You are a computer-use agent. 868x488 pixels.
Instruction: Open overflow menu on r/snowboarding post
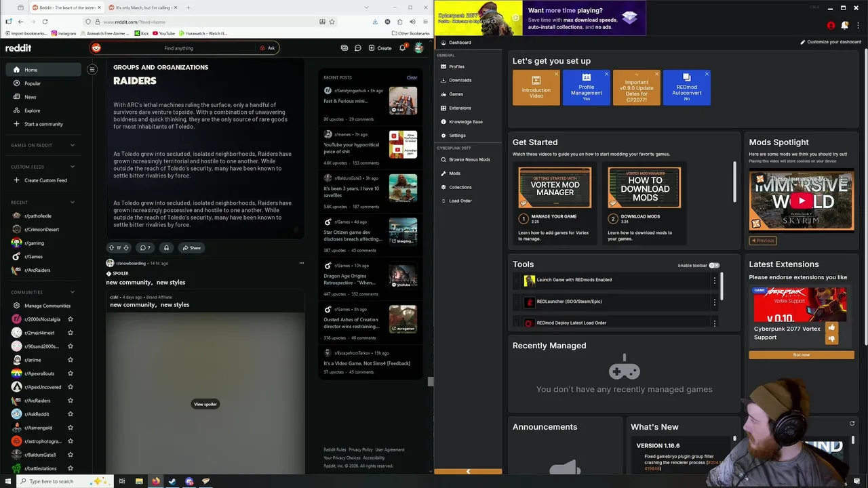pyautogui.click(x=302, y=263)
